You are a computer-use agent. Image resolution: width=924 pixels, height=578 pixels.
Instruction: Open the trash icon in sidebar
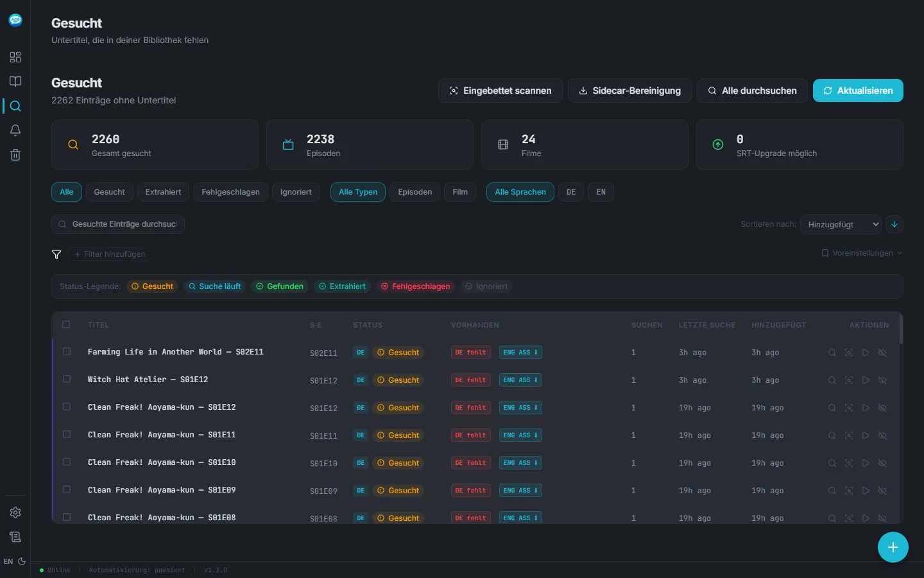pyautogui.click(x=15, y=155)
